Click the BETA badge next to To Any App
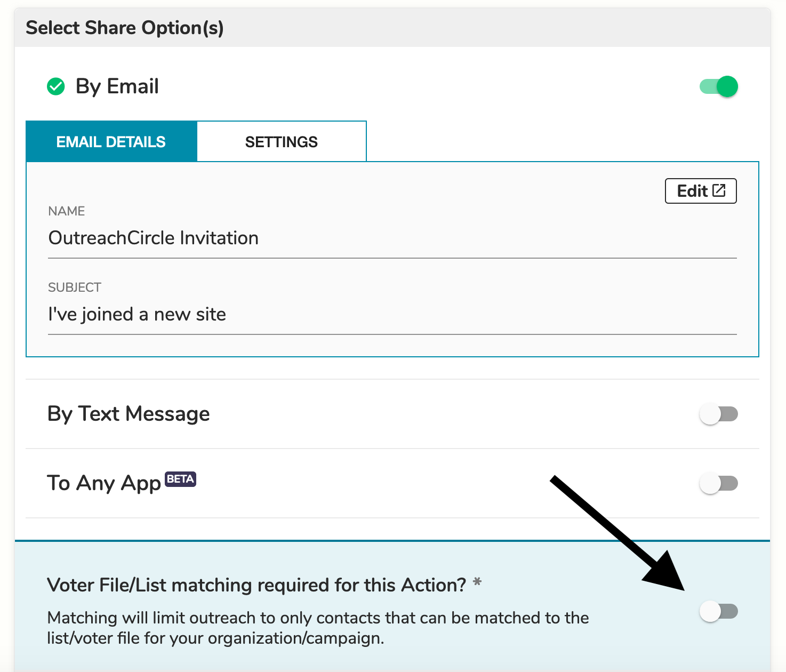Viewport: 786px width, 672px height. [x=180, y=479]
